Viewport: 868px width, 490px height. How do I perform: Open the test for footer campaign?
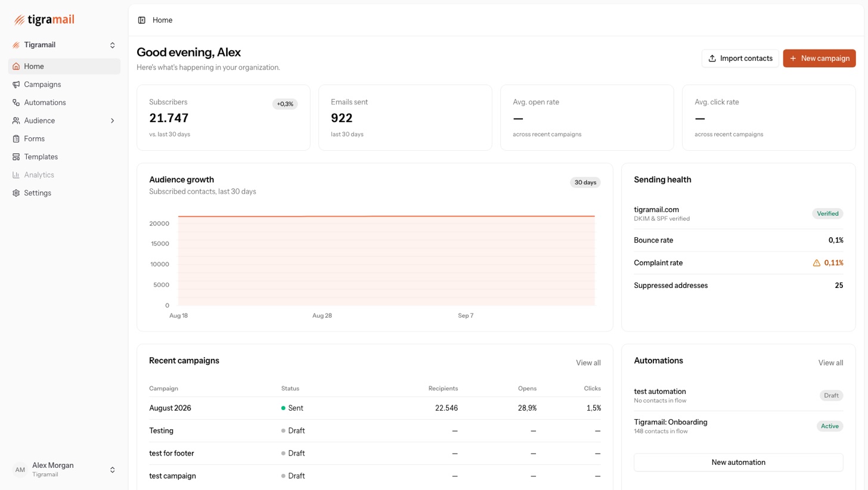coord(375,454)
